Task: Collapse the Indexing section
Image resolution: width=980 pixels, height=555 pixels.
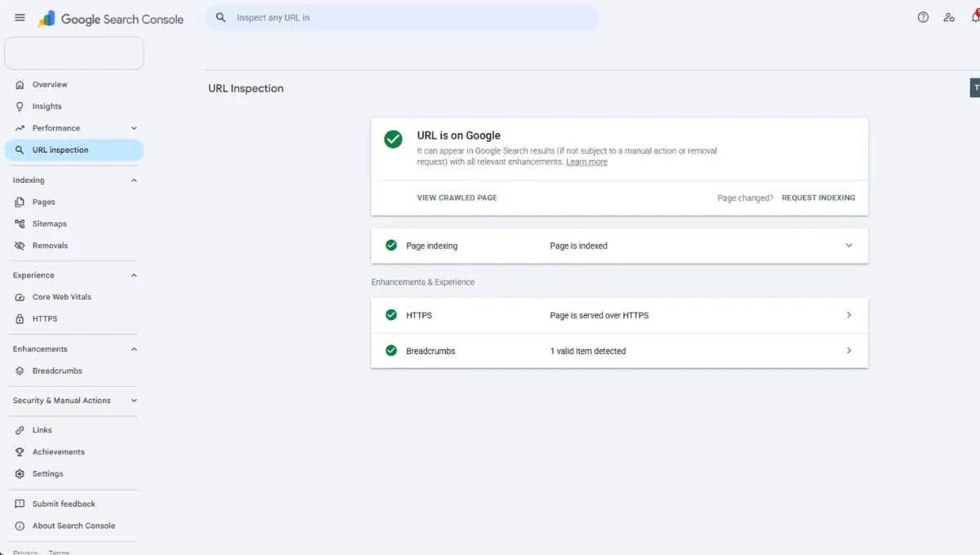Action: [x=134, y=180]
